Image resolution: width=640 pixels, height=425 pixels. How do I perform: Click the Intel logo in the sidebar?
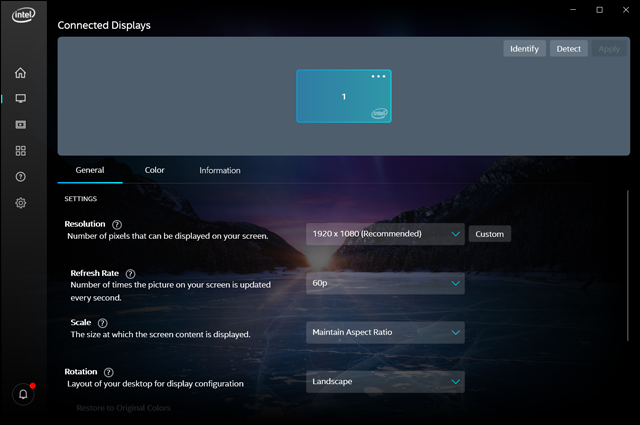pyautogui.click(x=23, y=15)
